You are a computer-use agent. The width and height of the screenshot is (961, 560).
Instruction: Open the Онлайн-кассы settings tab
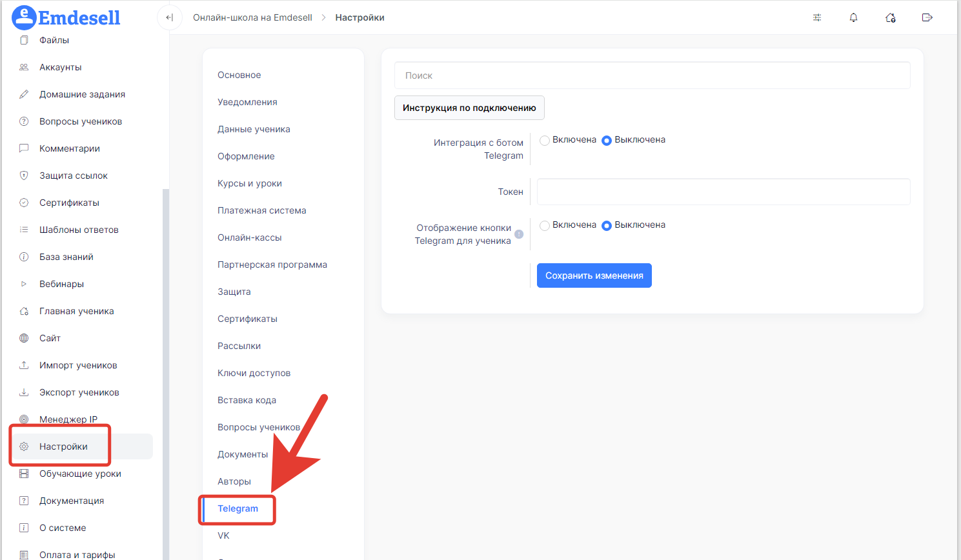(x=250, y=237)
